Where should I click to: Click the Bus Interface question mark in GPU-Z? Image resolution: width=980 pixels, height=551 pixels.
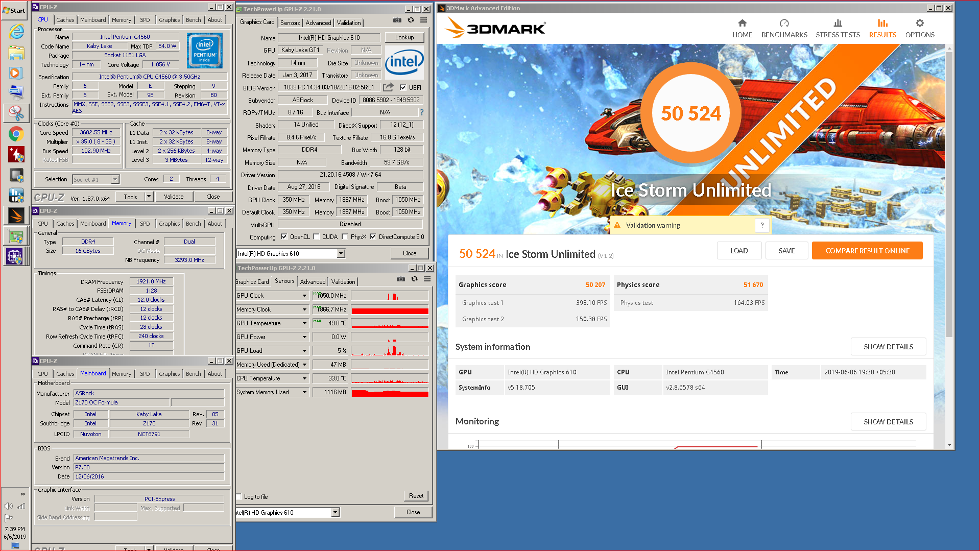pos(421,112)
